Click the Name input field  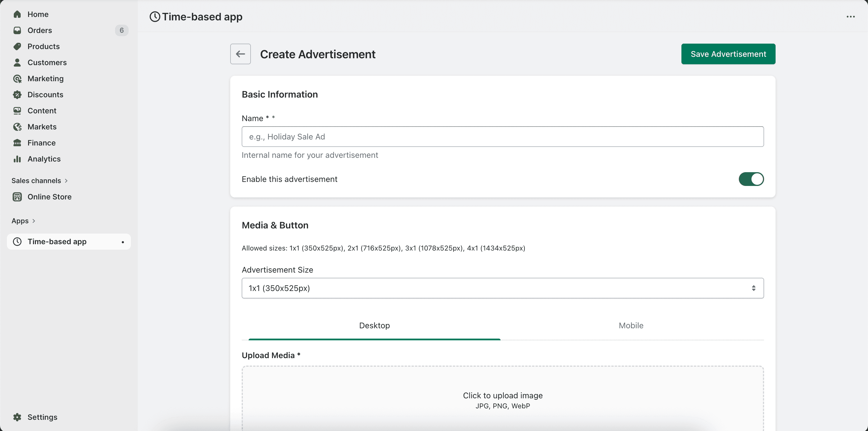tap(502, 137)
